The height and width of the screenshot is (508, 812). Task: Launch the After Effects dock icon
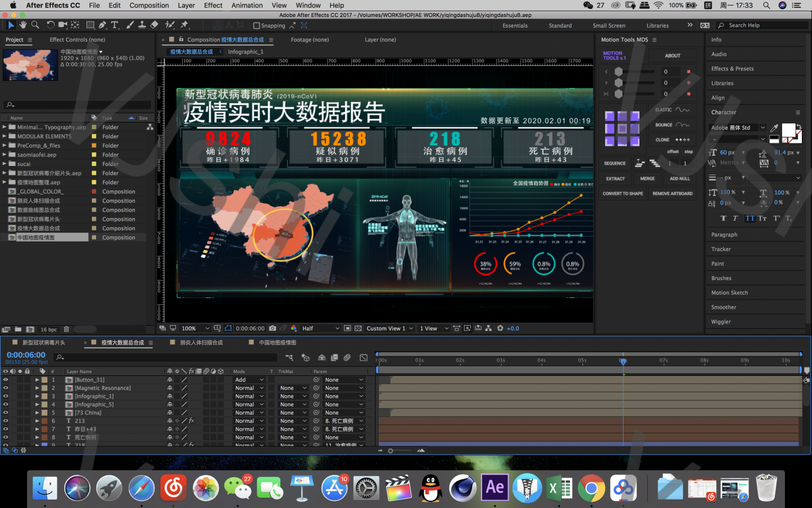[x=495, y=488]
